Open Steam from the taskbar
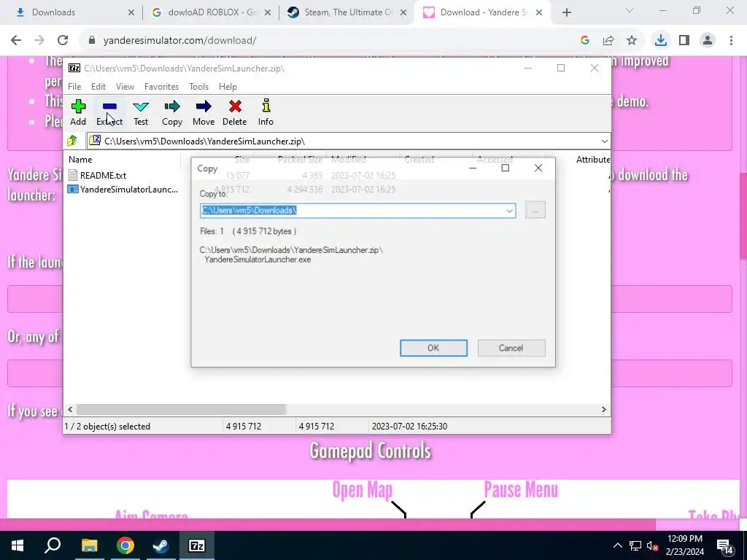The width and height of the screenshot is (747, 560). click(x=161, y=545)
